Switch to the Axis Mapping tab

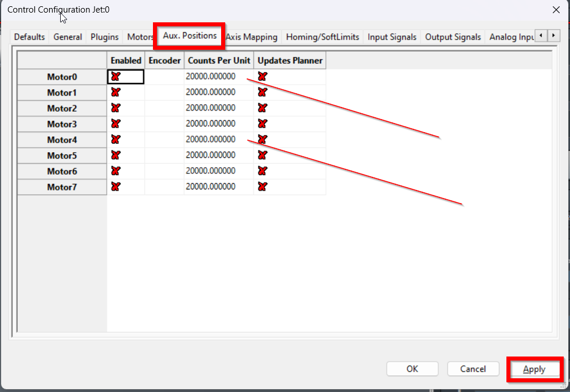251,37
